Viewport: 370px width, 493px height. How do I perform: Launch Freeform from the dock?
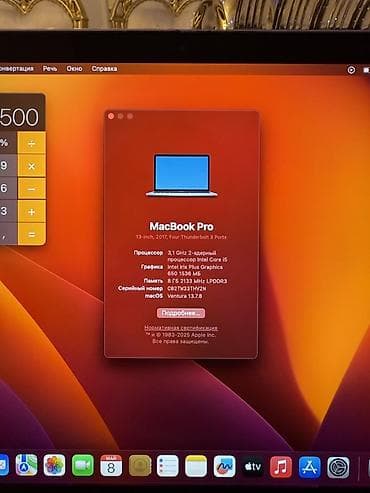click(x=224, y=465)
